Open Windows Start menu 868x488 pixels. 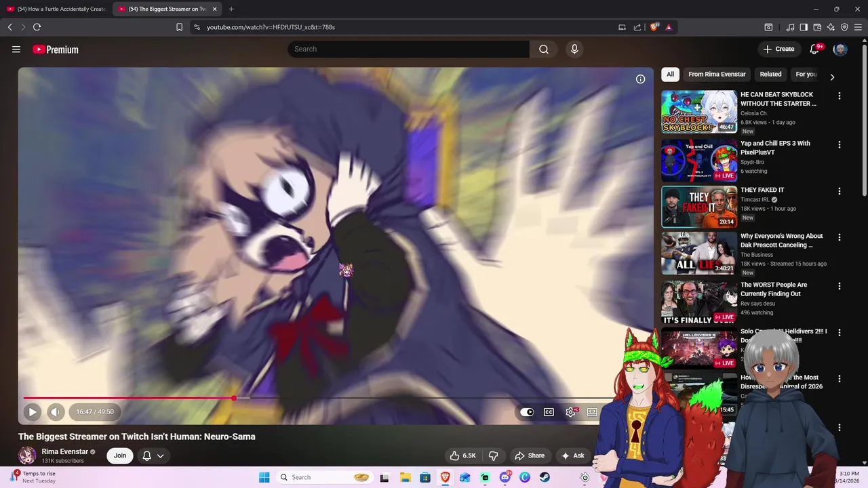264,477
